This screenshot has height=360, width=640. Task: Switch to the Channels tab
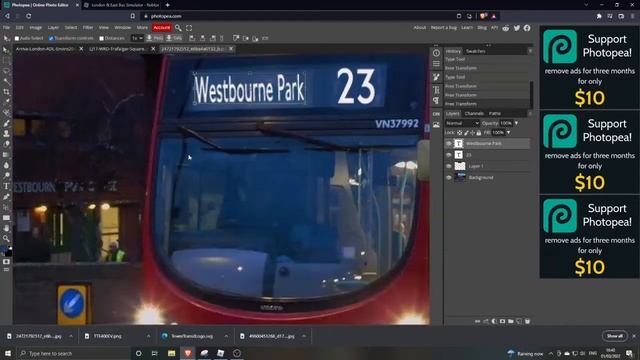click(x=474, y=113)
